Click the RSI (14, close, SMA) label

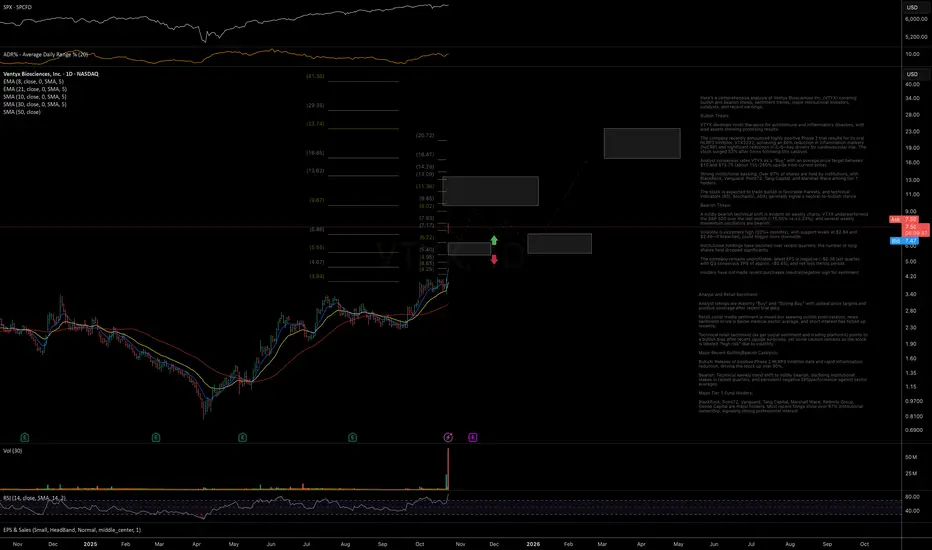[x=34, y=498]
